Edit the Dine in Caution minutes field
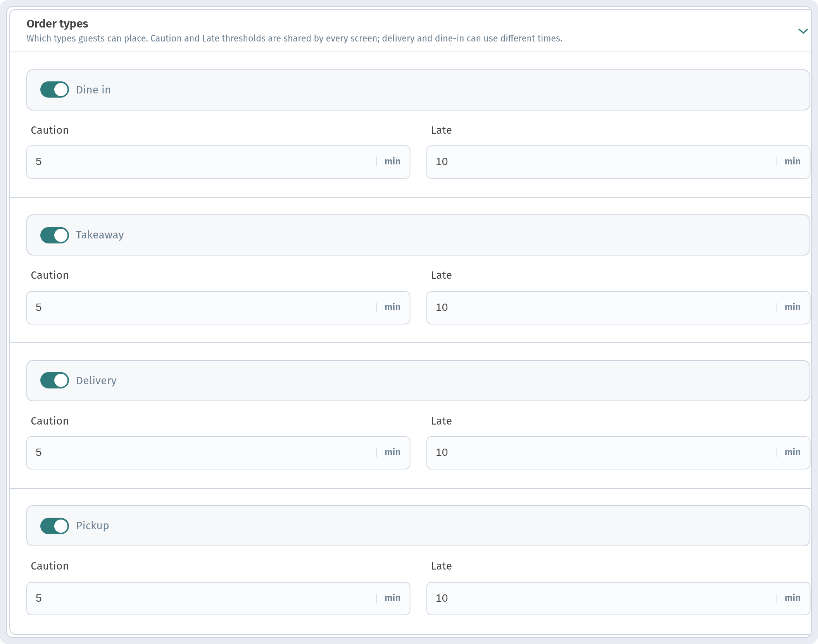 218,162
